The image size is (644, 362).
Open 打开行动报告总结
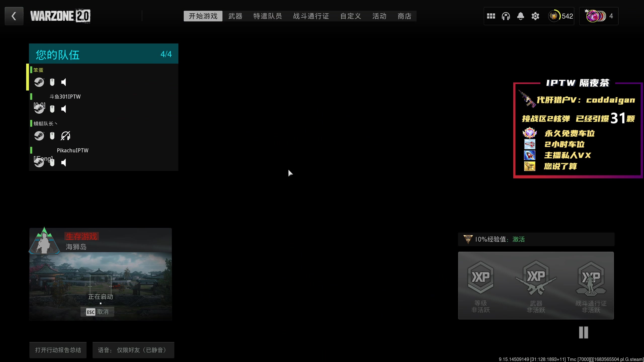(58, 350)
